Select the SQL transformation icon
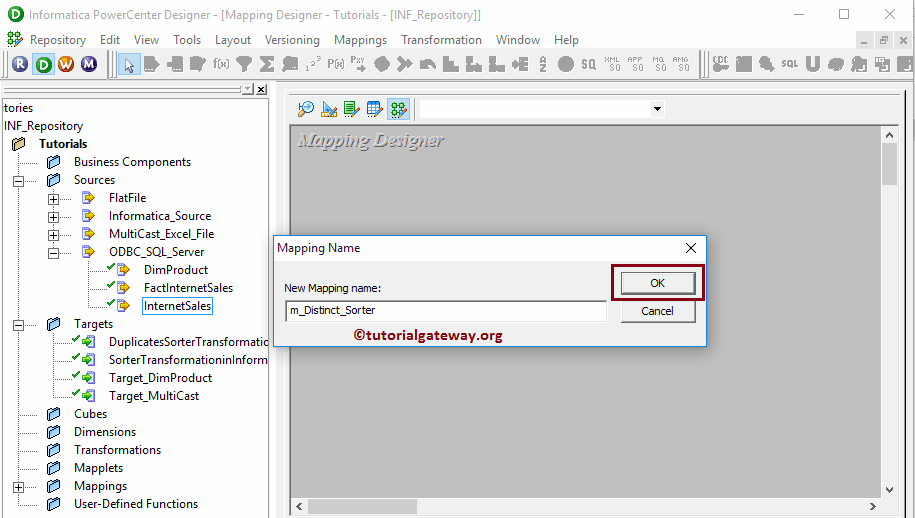This screenshot has width=915, height=518. click(x=790, y=64)
